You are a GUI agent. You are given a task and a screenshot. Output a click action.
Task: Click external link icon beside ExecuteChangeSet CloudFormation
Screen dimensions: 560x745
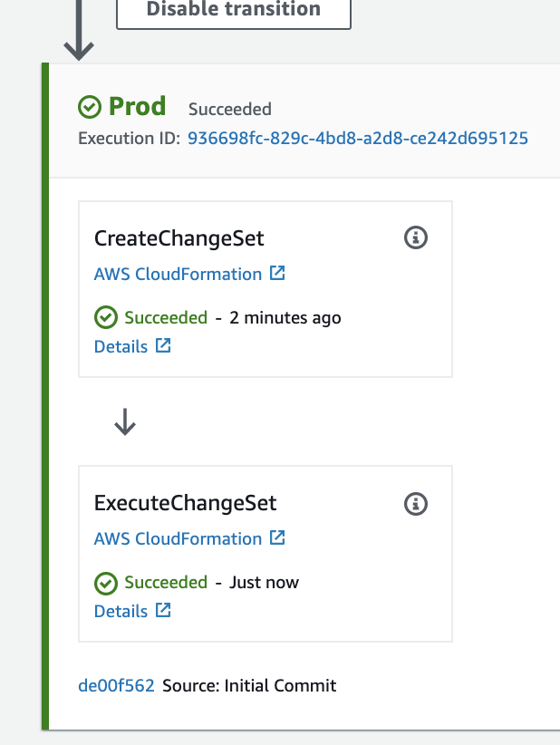point(277,537)
